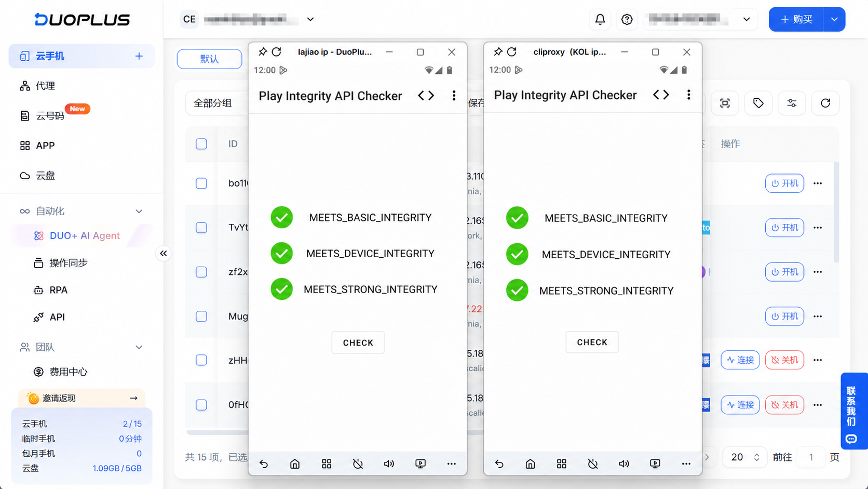
Task: Click crossed-circle icon in cliproxy toolbar
Action: pyautogui.click(x=593, y=464)
